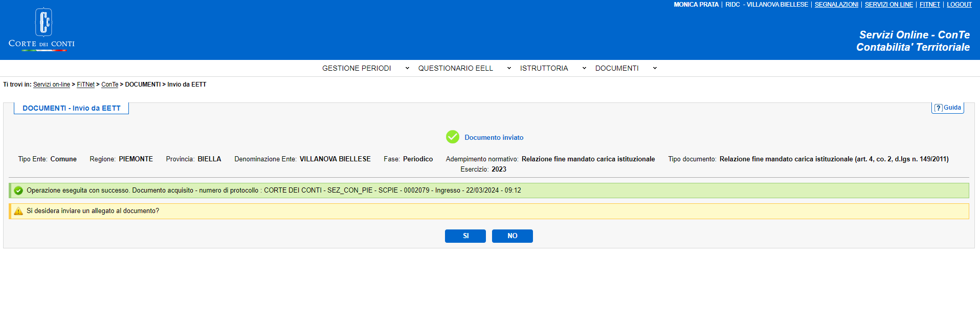Expand the ISTRUTTORIA menu arrow
The image size is (980, 316).
(584, 68)
